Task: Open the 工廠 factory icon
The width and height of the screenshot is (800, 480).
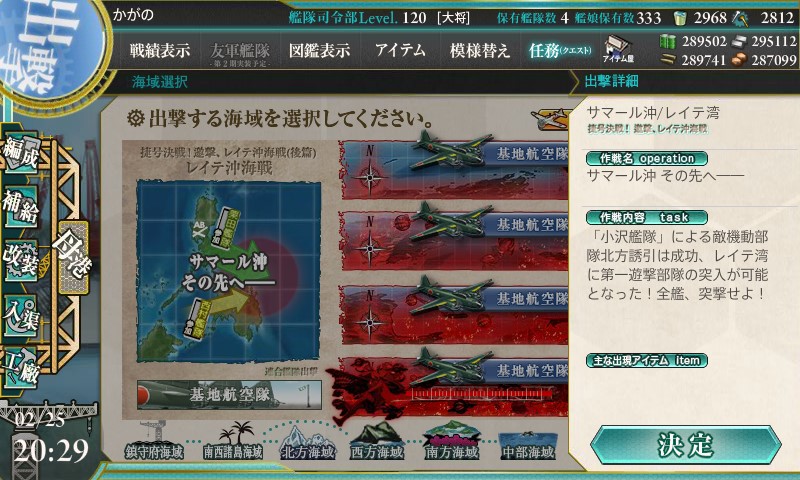Action: click(20, 368)
